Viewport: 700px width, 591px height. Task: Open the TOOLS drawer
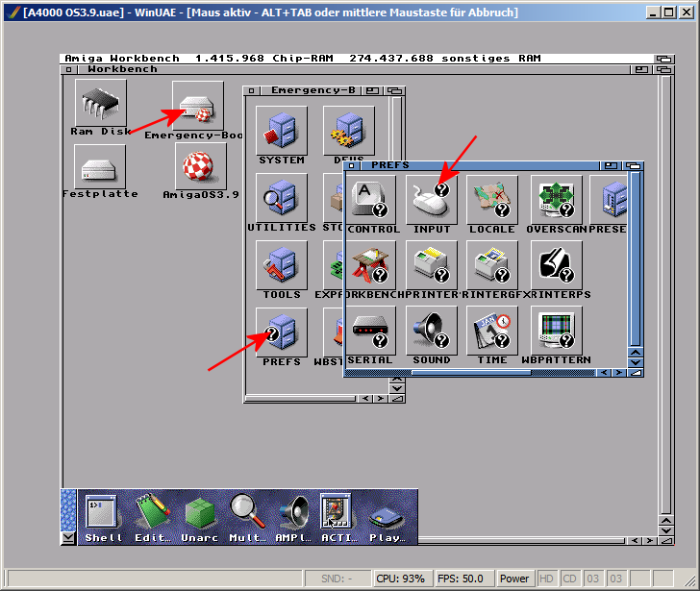pyautogui.click(x=281, y=265)
